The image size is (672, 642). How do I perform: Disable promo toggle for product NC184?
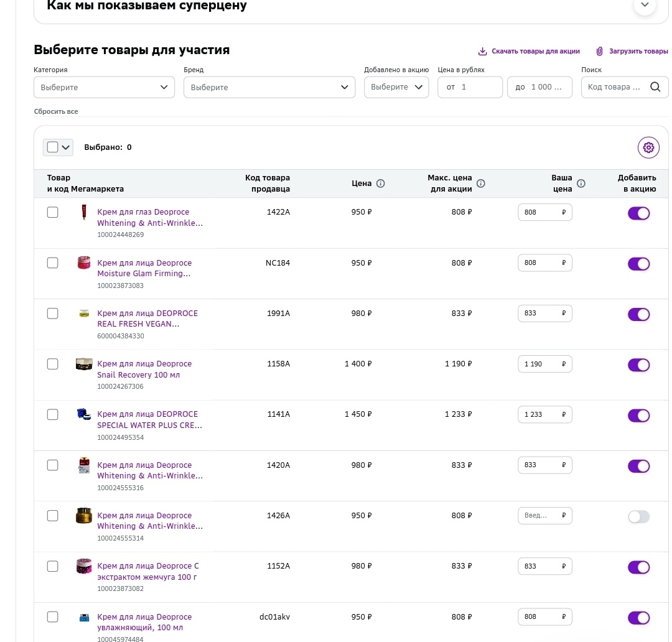(638, 264)
